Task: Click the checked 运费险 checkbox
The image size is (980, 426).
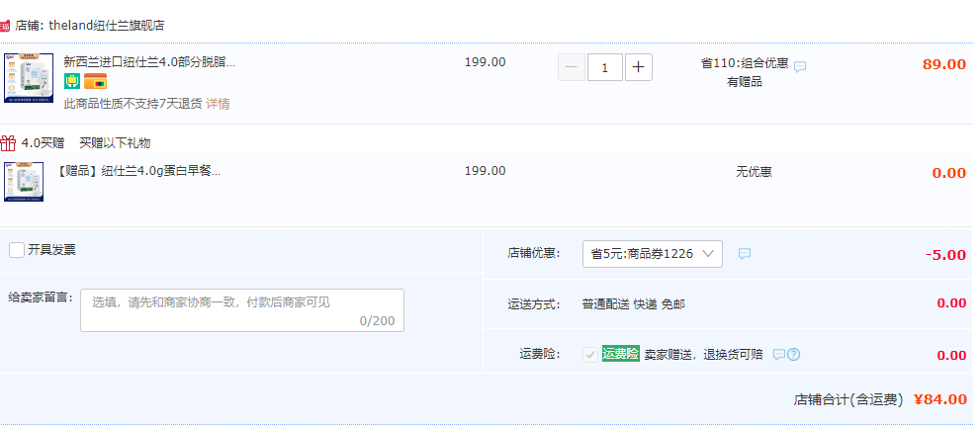Action: tap(590, 355)
